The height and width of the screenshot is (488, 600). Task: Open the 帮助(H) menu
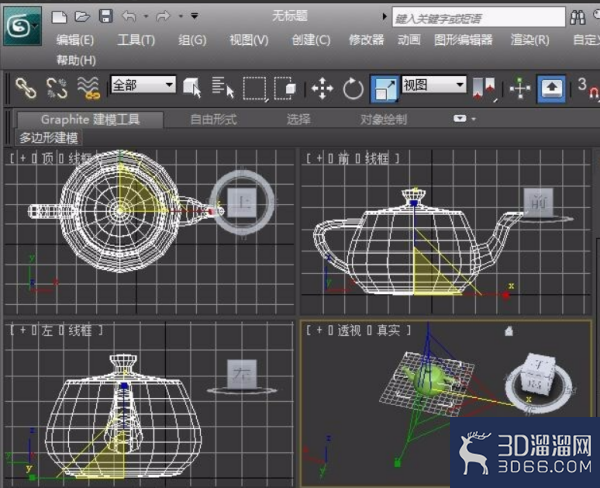(x=76, y=60)
